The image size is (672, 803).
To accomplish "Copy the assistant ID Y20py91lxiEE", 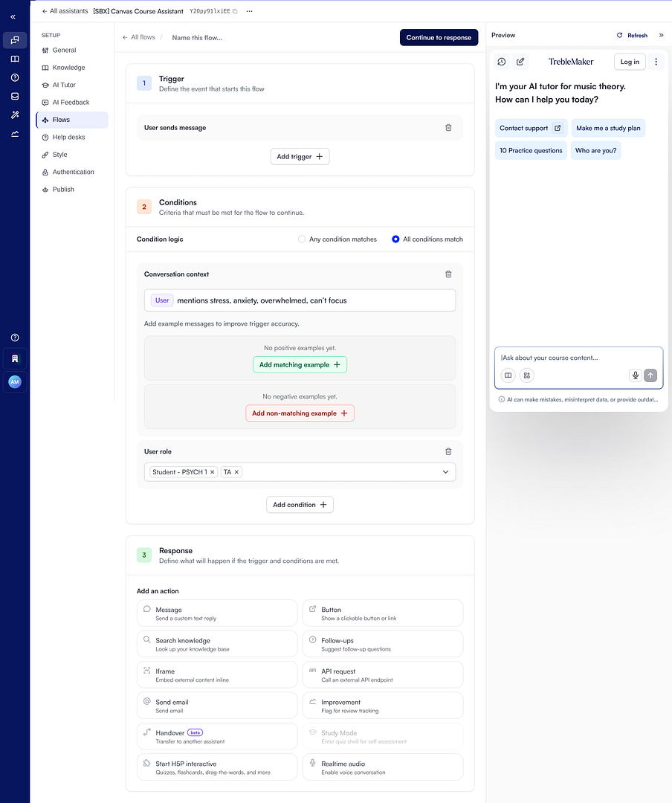I will pyautogui.click(x=235, y=11).
